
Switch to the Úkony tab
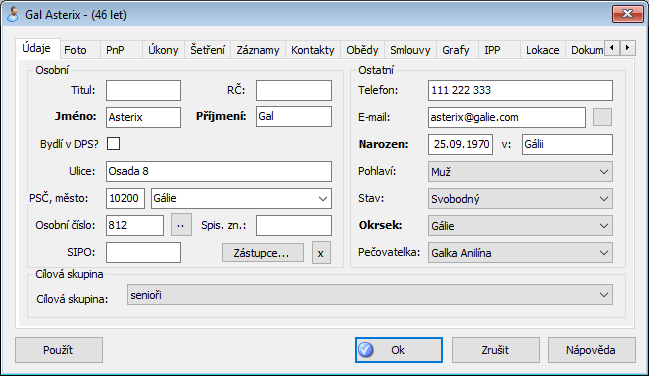click(x=163, y=50)
